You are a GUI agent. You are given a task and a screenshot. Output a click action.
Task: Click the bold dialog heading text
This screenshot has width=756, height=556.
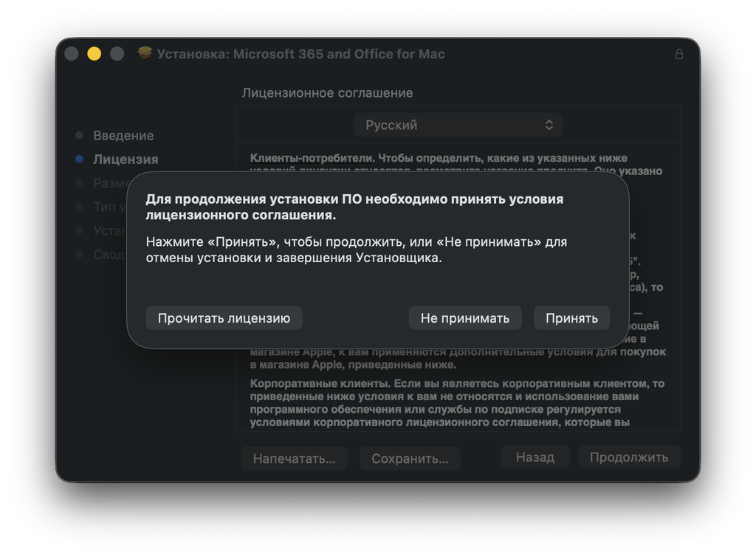tap(354, 207)
